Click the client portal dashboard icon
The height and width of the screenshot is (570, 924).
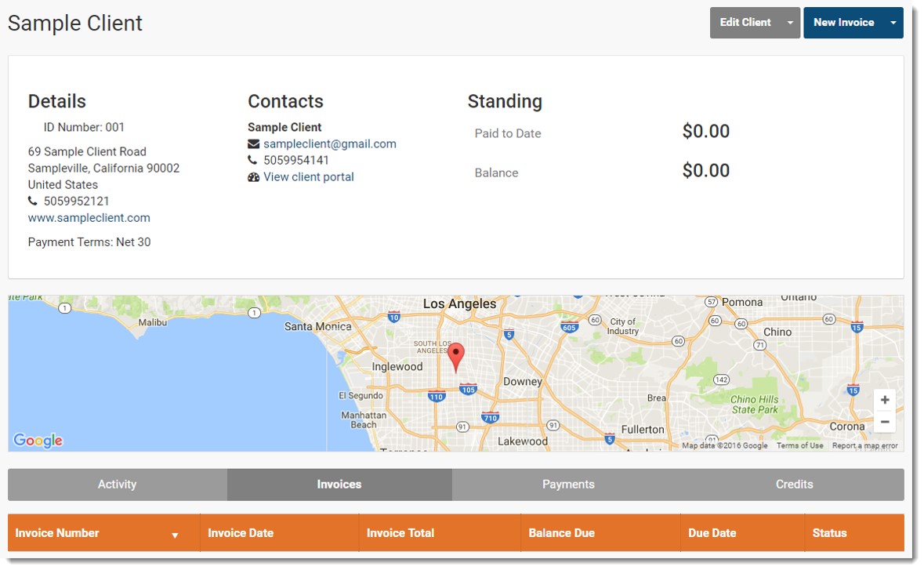click(x=253, y=177)
